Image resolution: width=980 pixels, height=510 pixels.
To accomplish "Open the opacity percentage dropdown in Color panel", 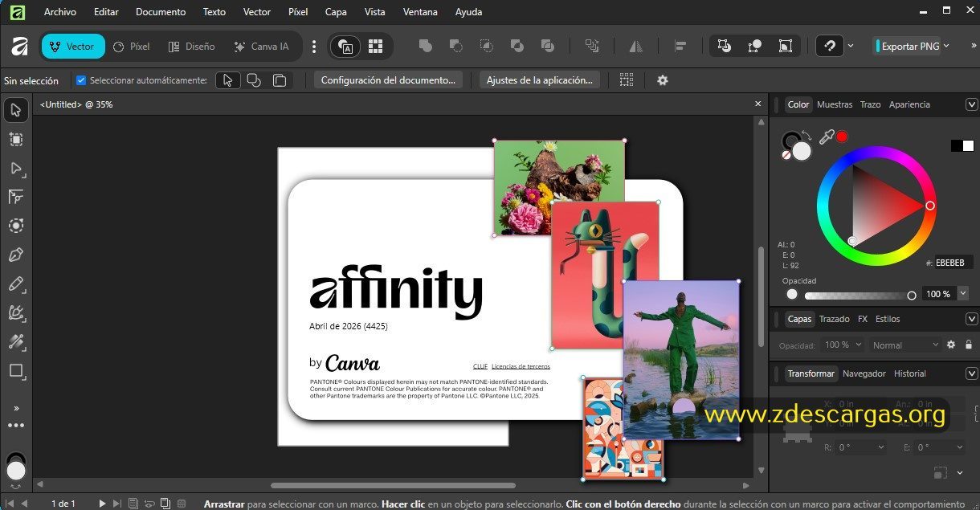I will tap(963, 294).
